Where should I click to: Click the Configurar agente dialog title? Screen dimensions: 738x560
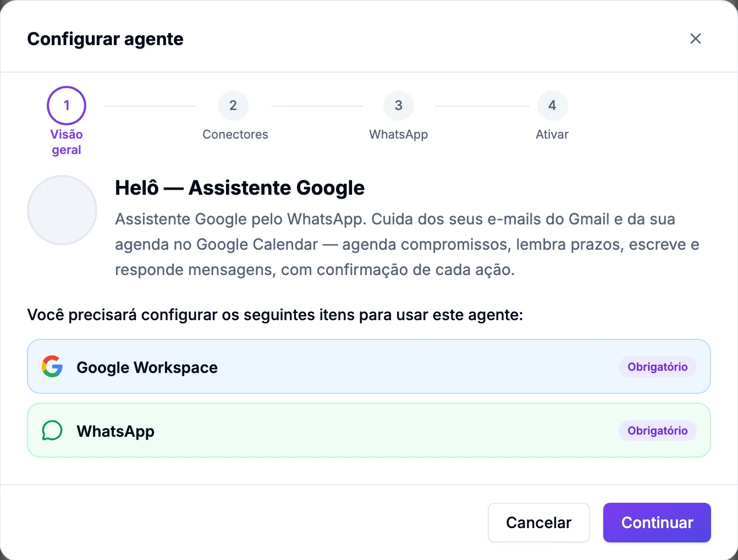pos(105,39)
